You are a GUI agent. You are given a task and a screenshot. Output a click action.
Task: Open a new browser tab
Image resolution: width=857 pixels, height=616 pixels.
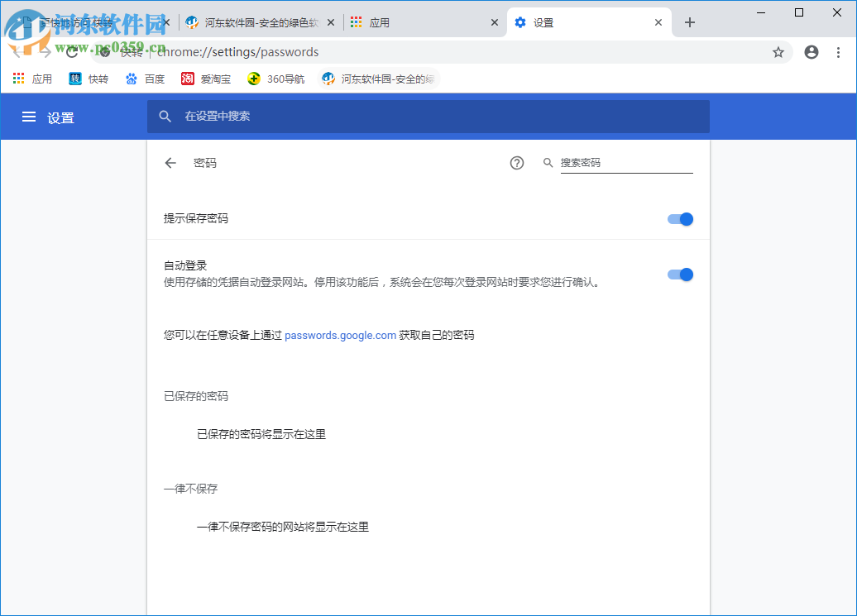coord(690,22)
